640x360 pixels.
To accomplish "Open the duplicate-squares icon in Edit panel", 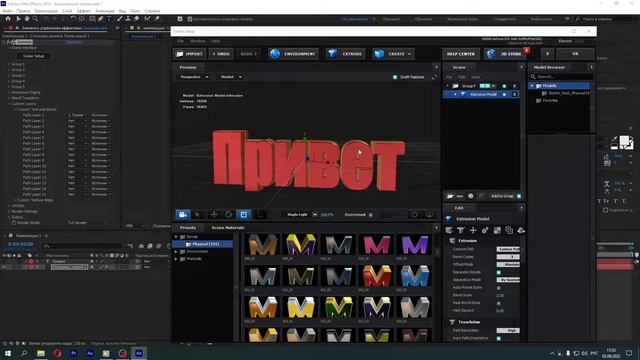I will tap(509, 231).
